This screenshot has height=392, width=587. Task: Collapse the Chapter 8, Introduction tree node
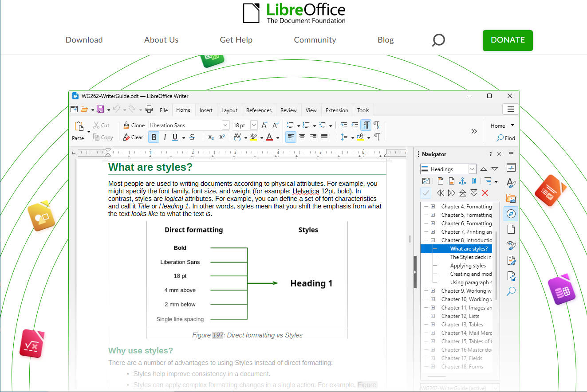[x=433, y=240]
